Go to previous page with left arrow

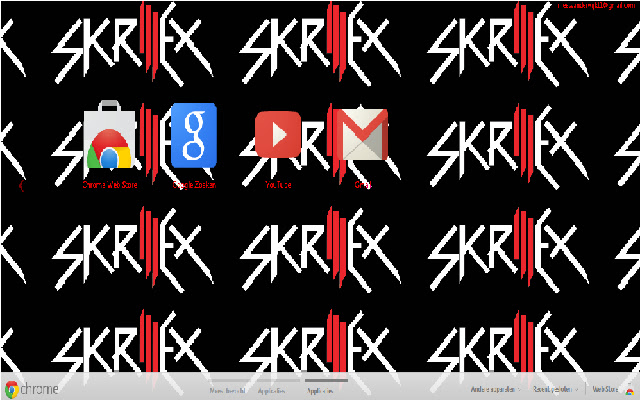21,186
